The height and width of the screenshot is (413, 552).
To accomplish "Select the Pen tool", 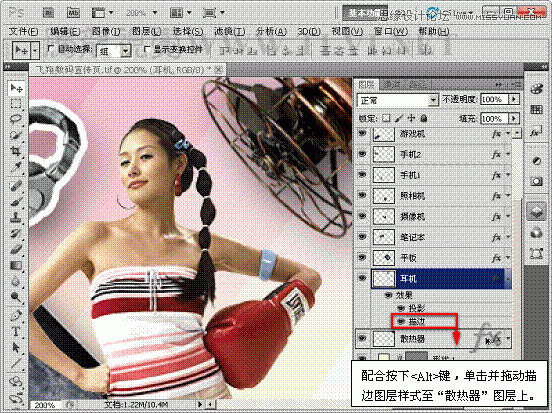I will pos(16,315).
